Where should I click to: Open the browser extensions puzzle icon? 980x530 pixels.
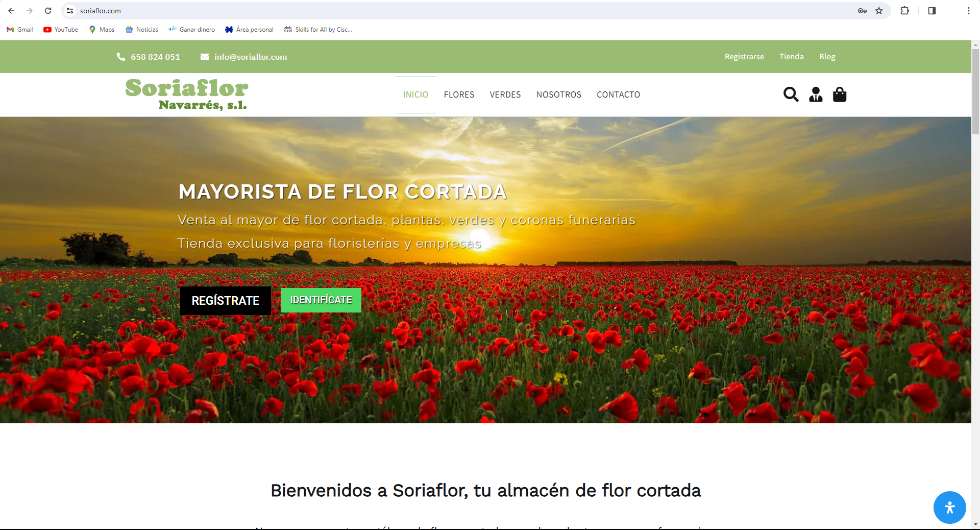pos(904,11)
